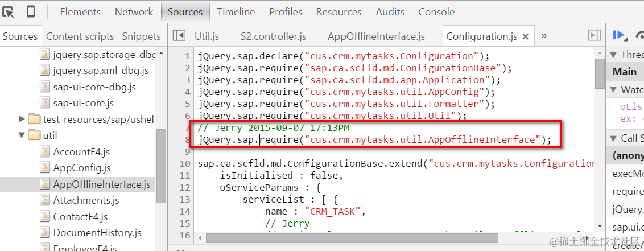
Task: Toggle the debugger sidebar pane icon
Action: tap(595, 36)
